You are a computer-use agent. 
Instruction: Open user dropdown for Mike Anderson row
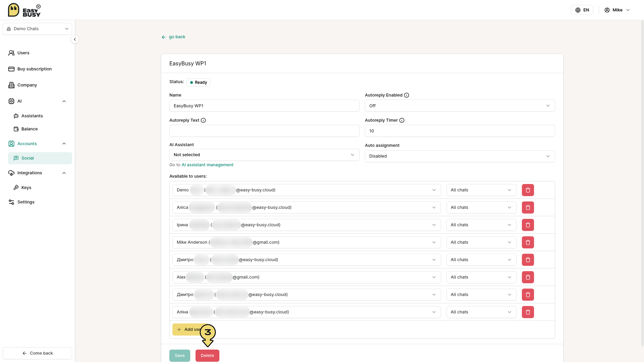(x=307, y=242)
